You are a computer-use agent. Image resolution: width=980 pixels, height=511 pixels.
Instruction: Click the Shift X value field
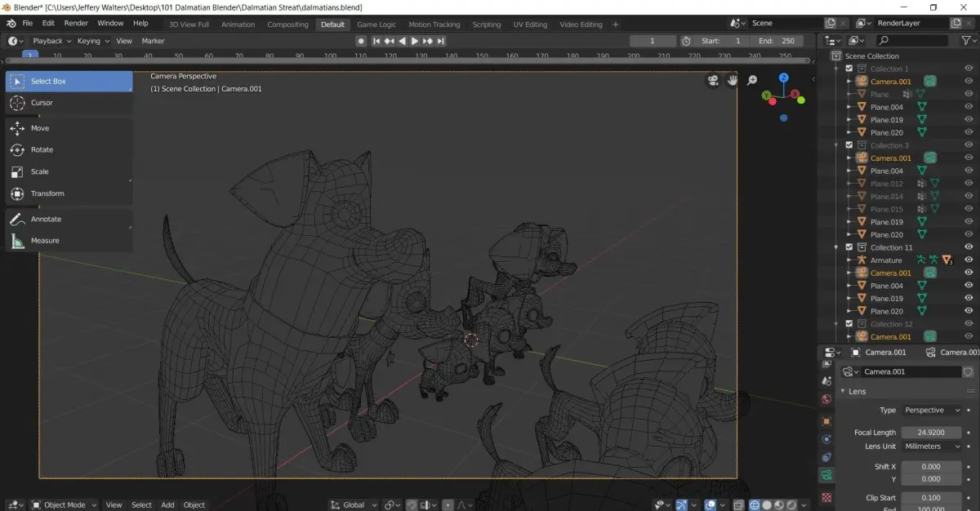click(x=932, y=467)
